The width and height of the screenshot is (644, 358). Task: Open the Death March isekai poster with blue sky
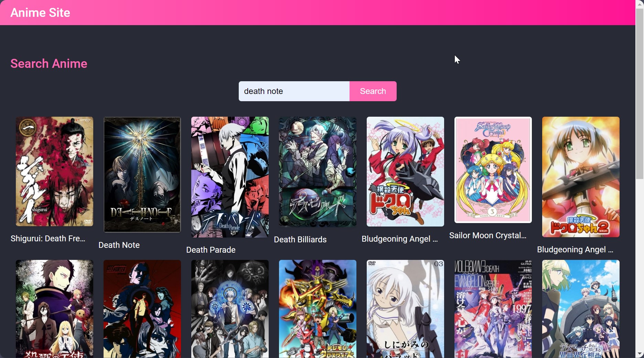click(581, 309)
